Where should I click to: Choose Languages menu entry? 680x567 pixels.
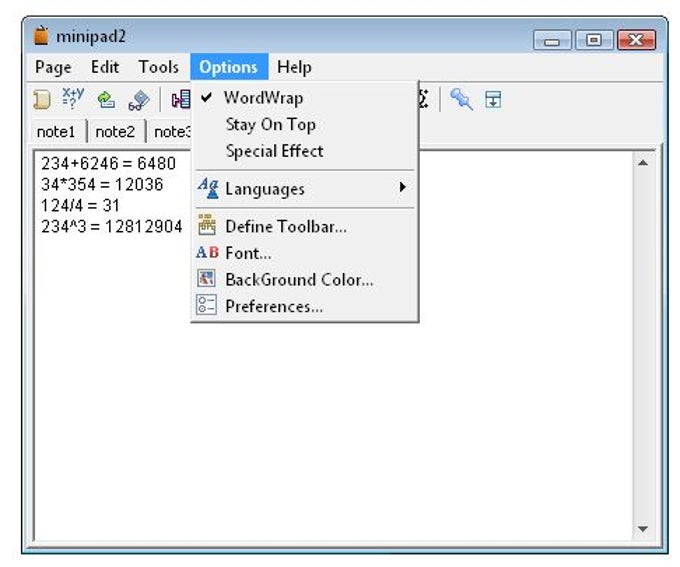305,188
